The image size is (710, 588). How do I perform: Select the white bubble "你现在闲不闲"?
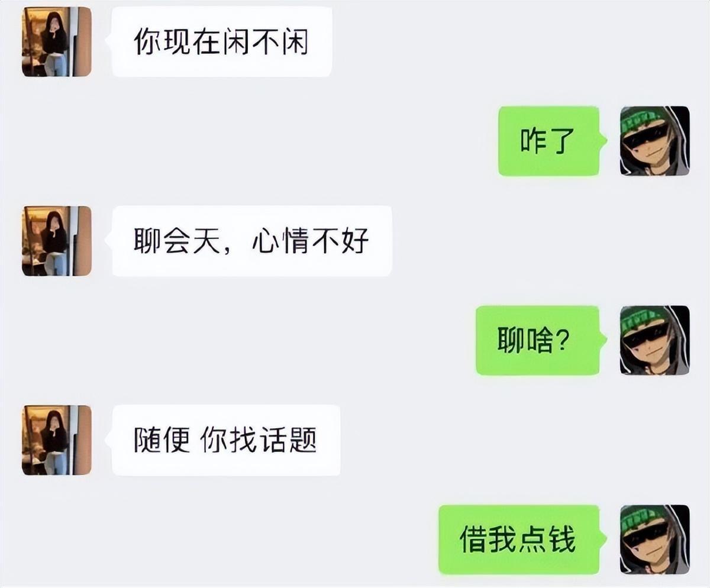(222, 42)
